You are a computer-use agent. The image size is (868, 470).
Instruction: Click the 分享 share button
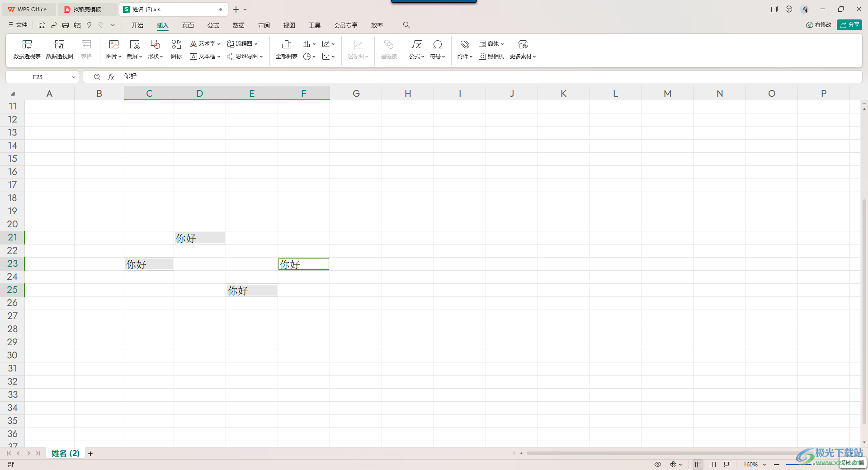coord(849,25)
